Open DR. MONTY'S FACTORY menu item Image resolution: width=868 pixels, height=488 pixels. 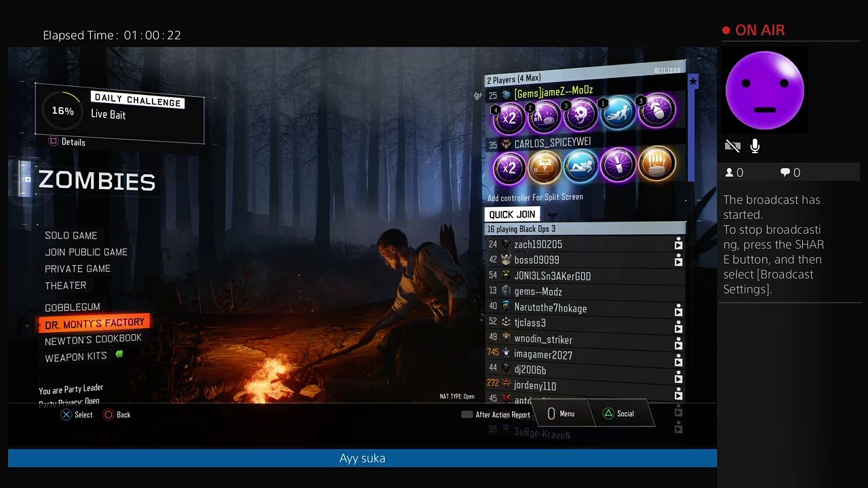(x=94, y=323)
